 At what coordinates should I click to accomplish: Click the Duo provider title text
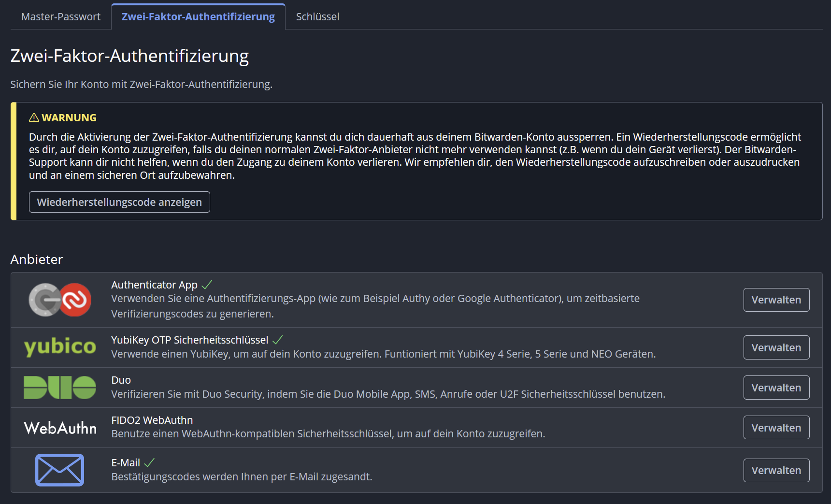[x=121, y=380]
